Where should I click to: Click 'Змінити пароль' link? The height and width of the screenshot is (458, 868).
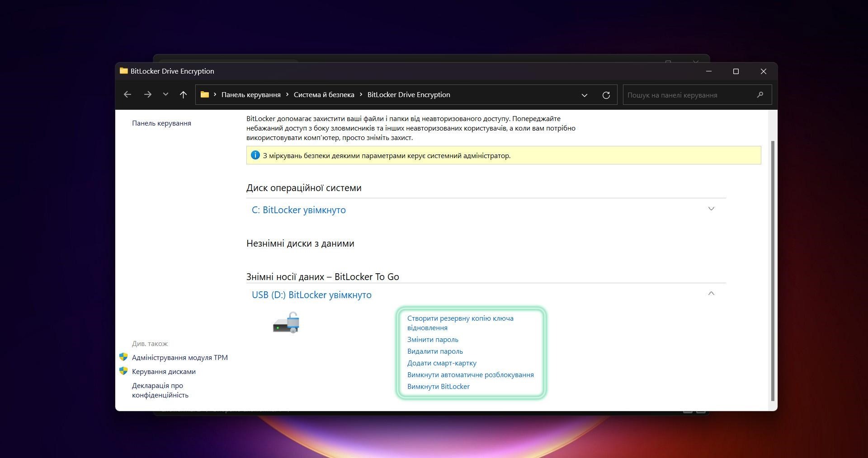tap(433, 340)
